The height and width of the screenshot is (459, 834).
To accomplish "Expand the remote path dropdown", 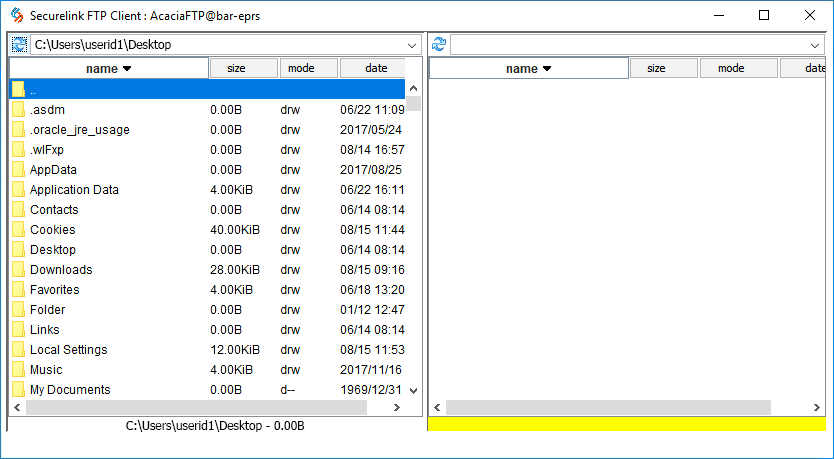I will coord(815,45).
